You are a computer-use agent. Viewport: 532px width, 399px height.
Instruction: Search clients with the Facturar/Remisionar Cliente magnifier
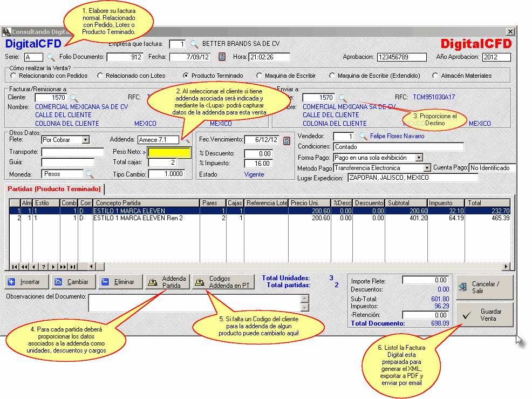pyautogui.click(x=73, y=98)
